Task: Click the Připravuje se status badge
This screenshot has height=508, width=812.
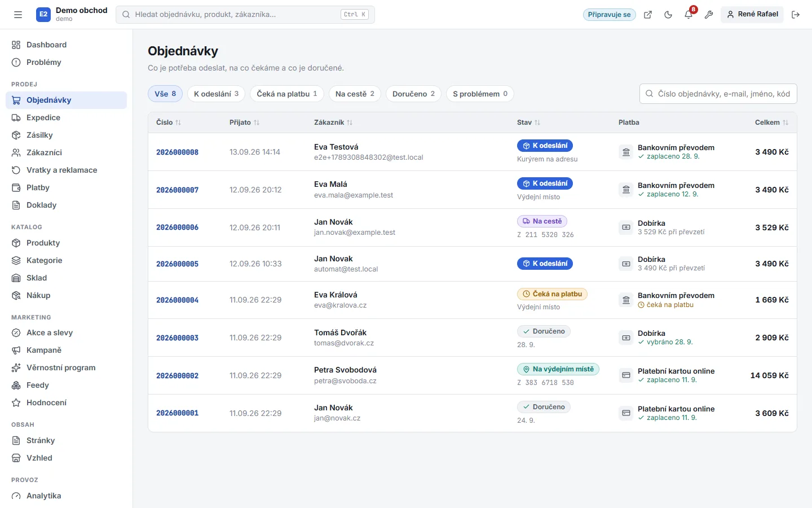Action: [609, 15]
